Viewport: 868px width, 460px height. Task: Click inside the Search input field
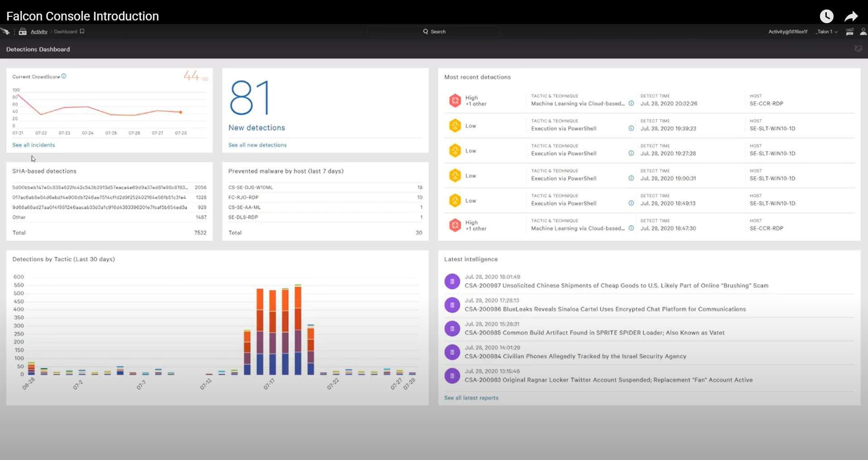pos(433,32)
